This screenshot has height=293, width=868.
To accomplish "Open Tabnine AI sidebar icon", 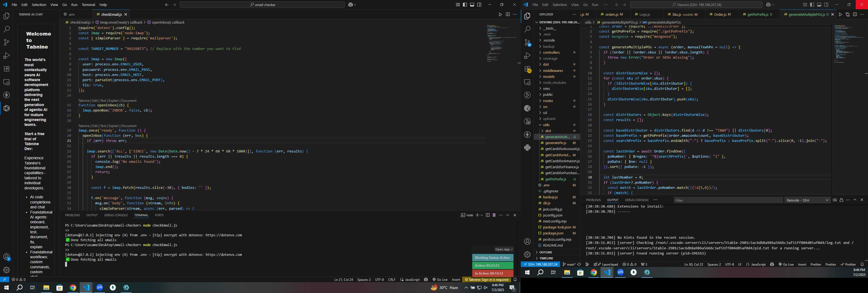I will pos(7,108).
